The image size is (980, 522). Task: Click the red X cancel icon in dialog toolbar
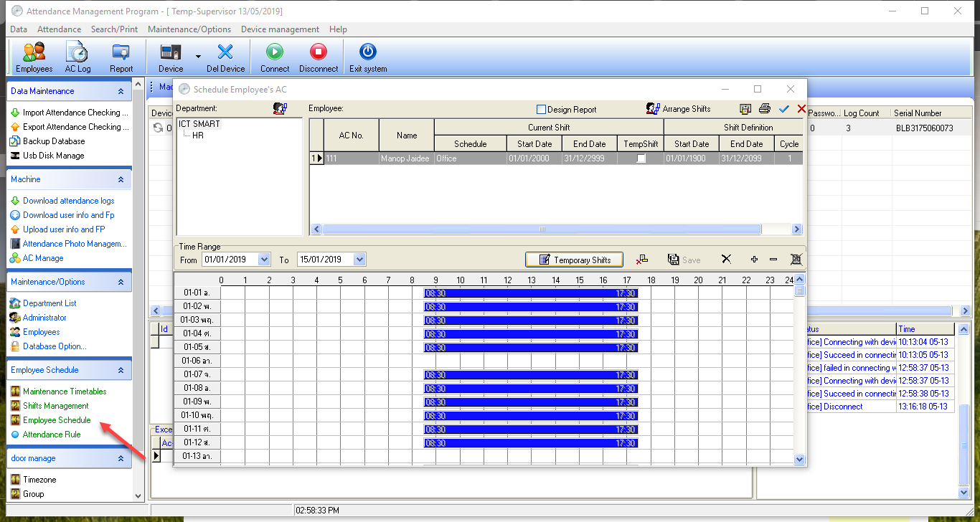[x=801, y=109]
